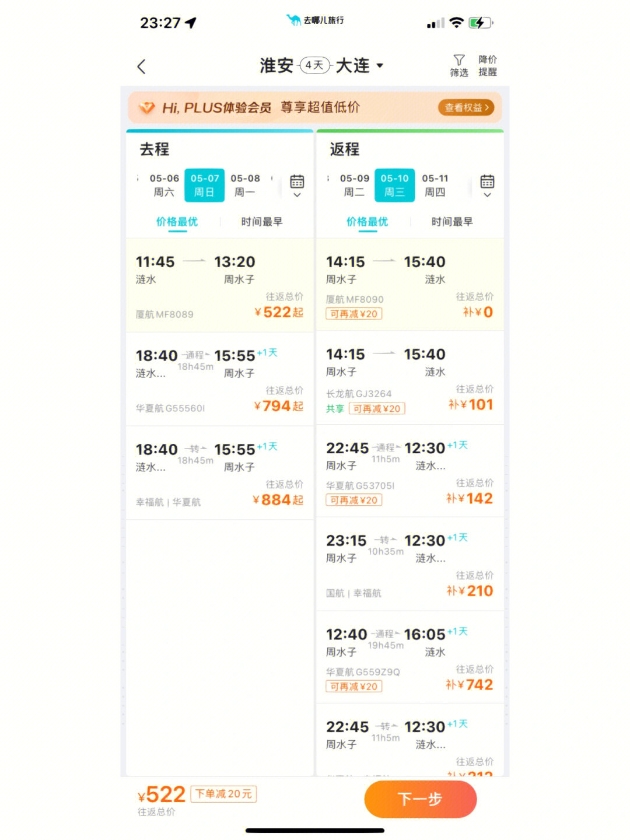Open the return 返程 calendar icon
Viewport: 630px width, 840px height.
tap(487, 181)
